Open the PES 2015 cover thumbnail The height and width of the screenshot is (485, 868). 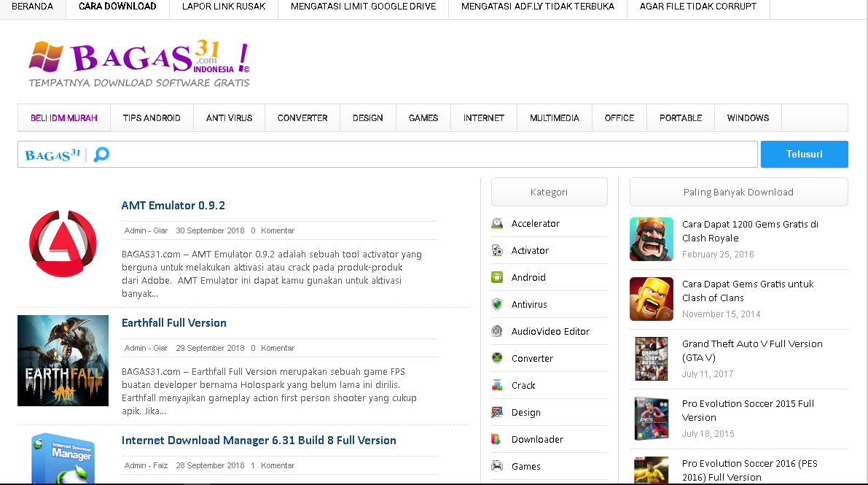(652, 419)
